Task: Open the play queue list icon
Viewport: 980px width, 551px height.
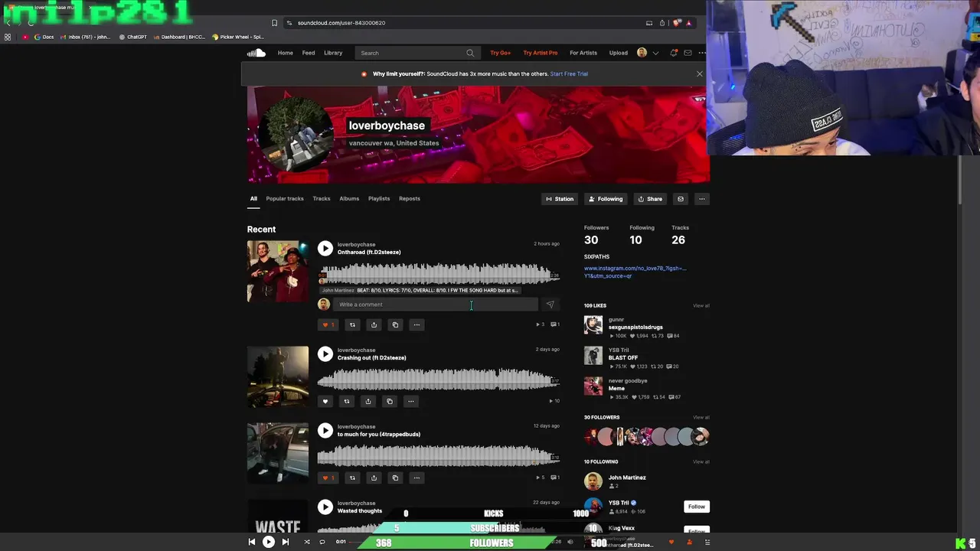Action: coord(707,543)
